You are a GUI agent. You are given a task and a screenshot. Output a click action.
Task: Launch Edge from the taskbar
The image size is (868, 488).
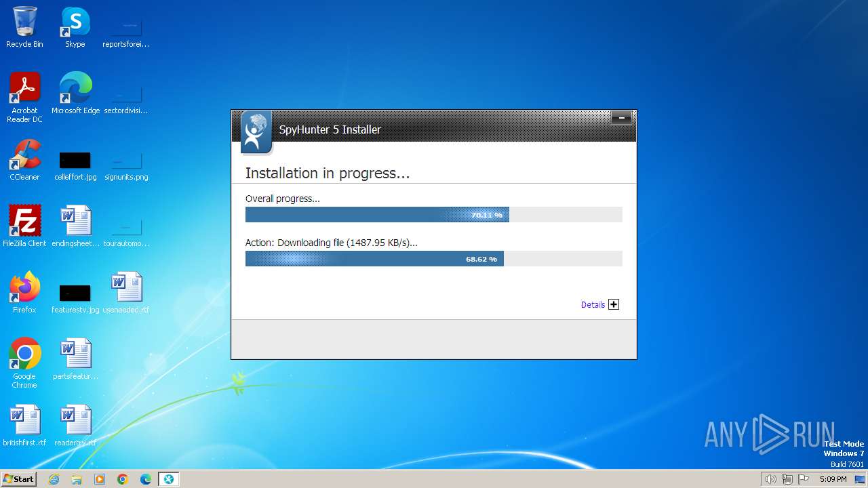[x=146, y=479]
